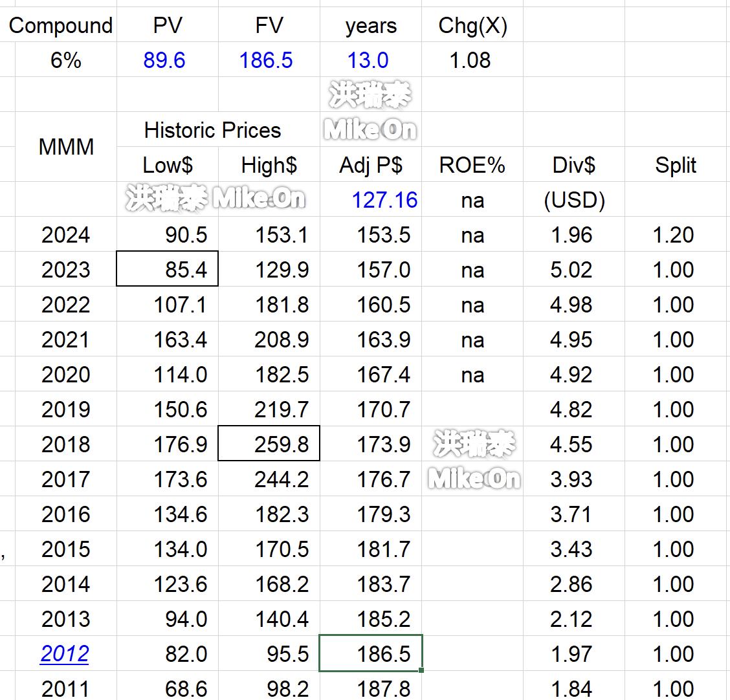Click the High$ column header

pyautogui.click(x=269, y=165)
